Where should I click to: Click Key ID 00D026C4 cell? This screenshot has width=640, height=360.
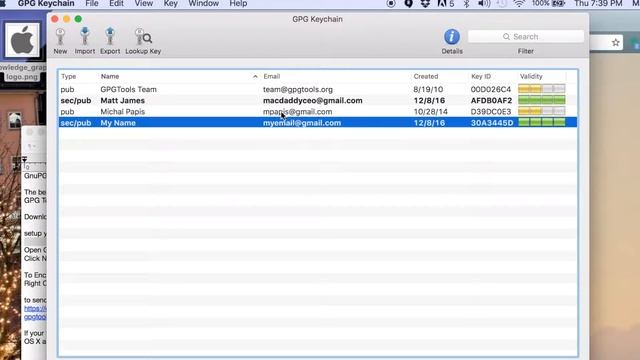491,89
